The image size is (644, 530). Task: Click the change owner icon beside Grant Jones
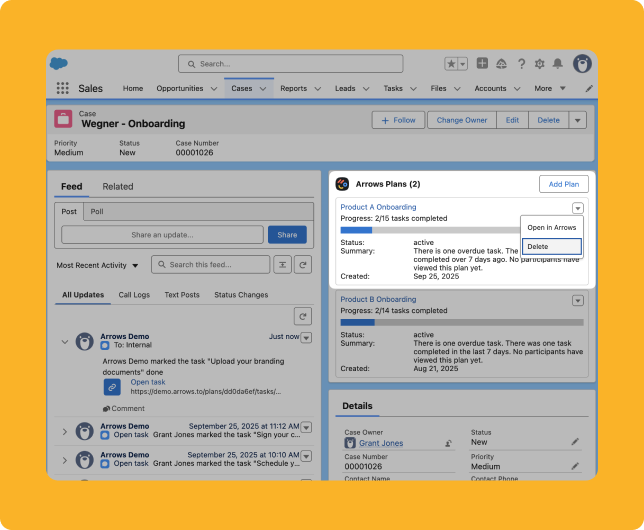click(448, 443)
